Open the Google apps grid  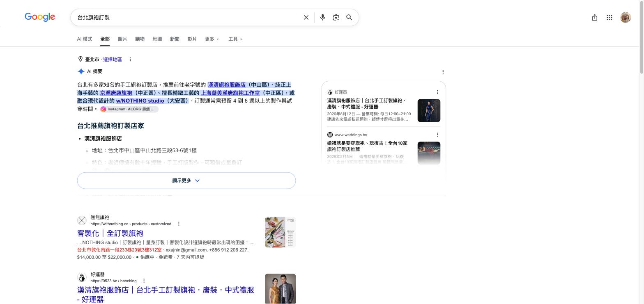click(609, 17)
